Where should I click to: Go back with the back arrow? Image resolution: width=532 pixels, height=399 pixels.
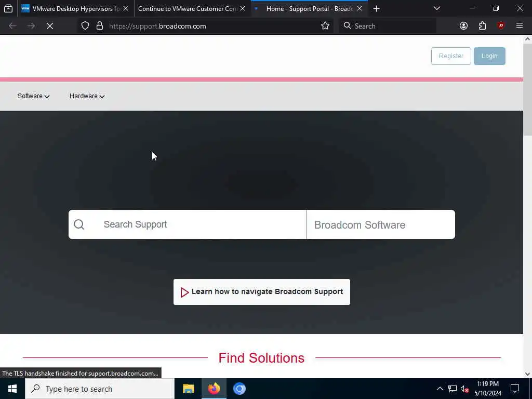(x=12, y=26)
